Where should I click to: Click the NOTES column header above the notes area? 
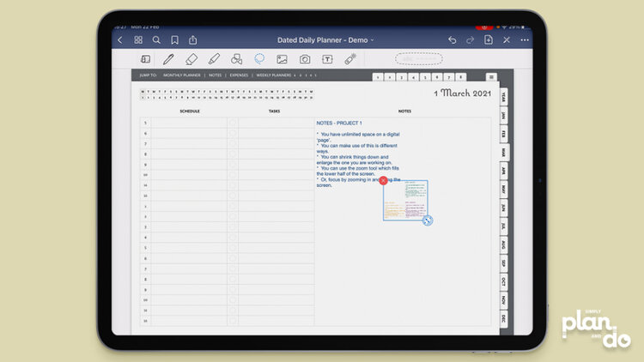pos(404,112)
